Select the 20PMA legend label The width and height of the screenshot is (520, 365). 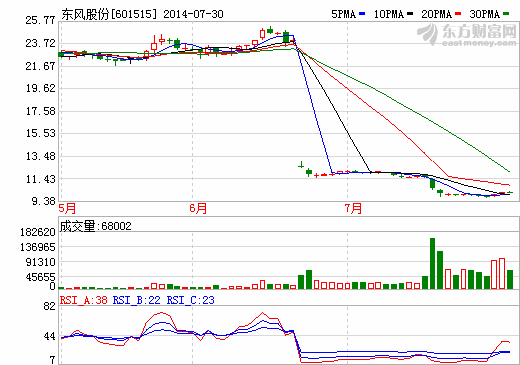coord(436,14)
